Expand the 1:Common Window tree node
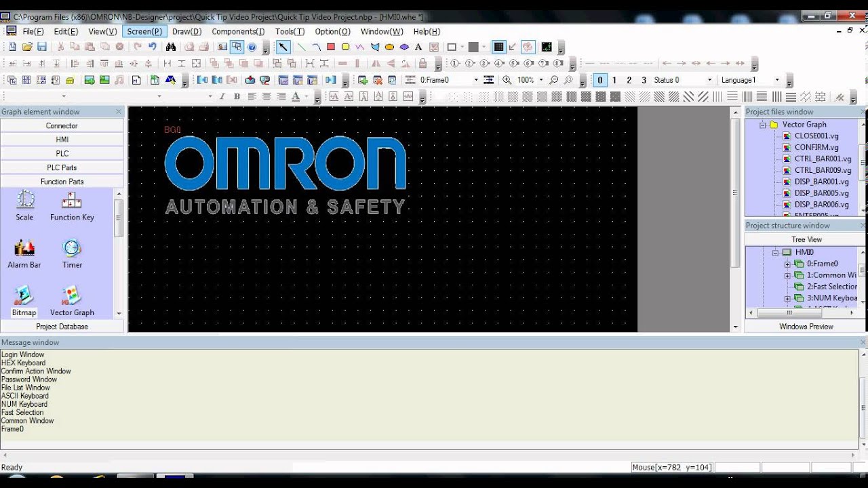Image resolution: width=868 pixels, height=488 pixels. click(x=787, y=275)
